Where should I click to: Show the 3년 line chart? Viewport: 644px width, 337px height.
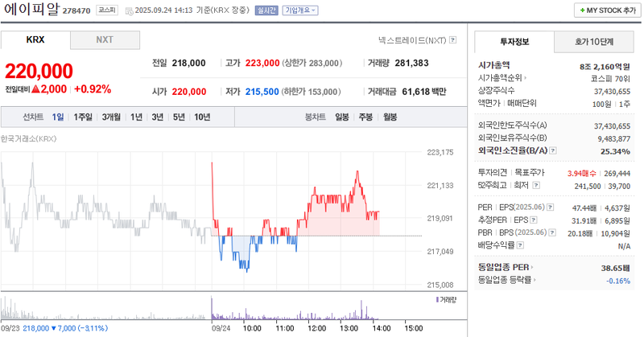[158, 117]
